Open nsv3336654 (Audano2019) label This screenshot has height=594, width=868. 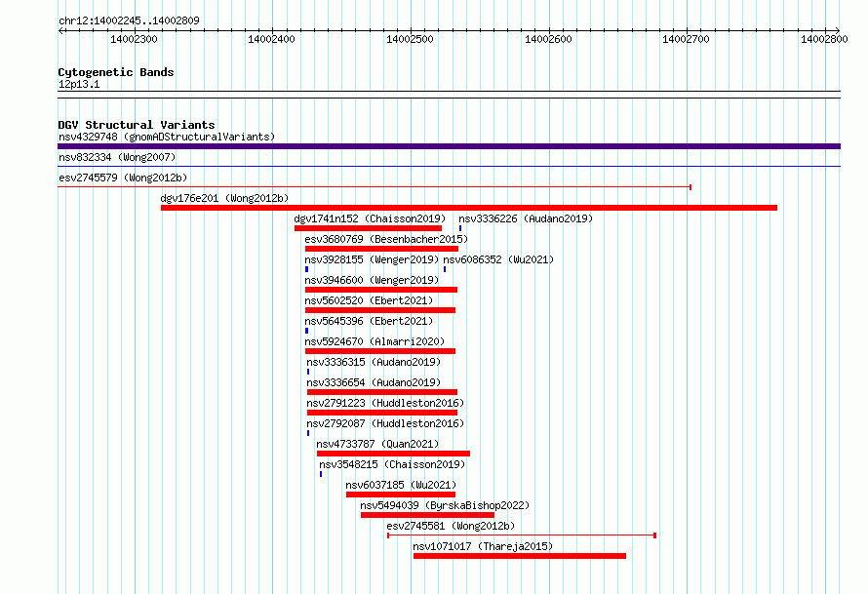(374, 382)
